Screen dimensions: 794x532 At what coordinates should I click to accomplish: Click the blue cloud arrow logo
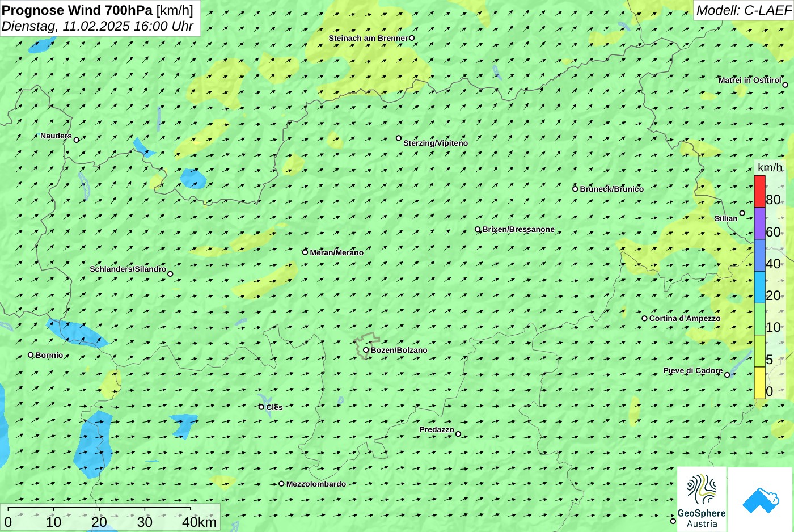[x=761, y=500]
